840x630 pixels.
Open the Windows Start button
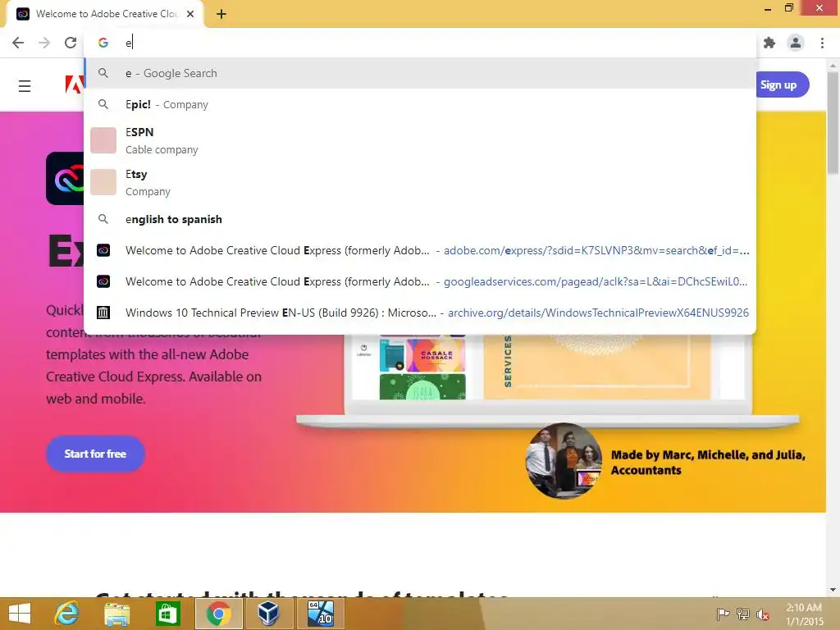pyautogui.click(x=20, y=614)
